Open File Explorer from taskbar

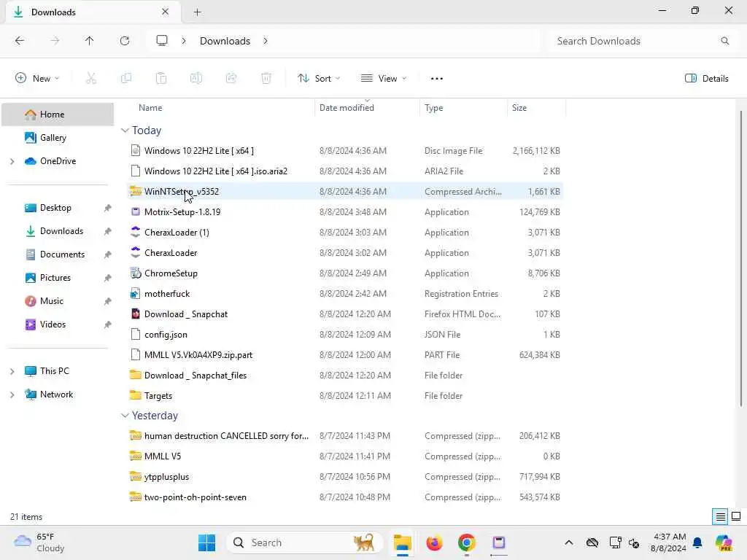tap(403, 542)
